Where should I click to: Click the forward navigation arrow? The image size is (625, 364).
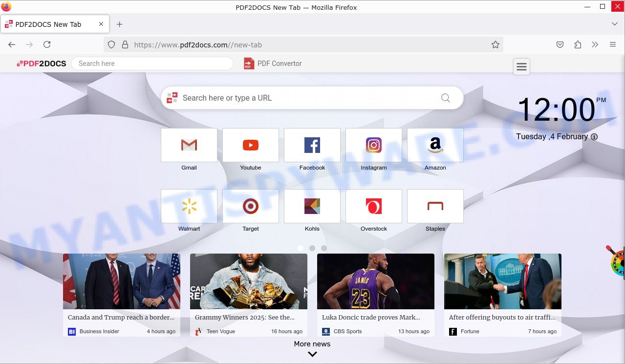(29, 44)
